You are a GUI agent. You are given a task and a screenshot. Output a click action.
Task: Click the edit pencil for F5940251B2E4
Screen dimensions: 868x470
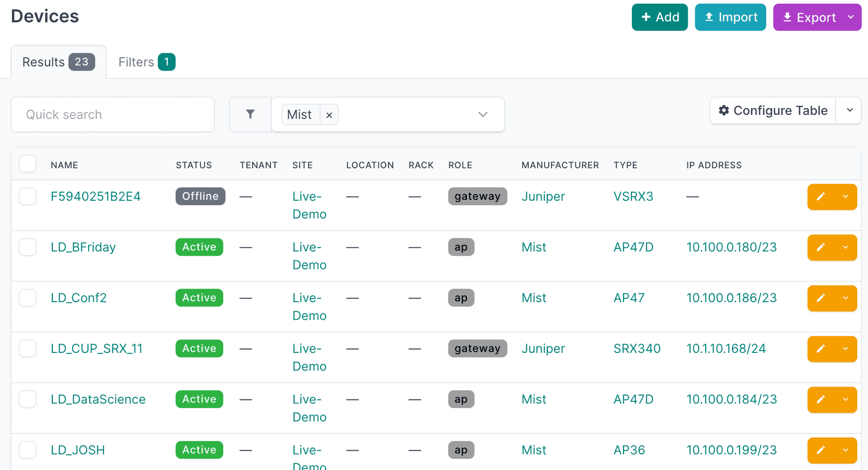pos(821,197)
